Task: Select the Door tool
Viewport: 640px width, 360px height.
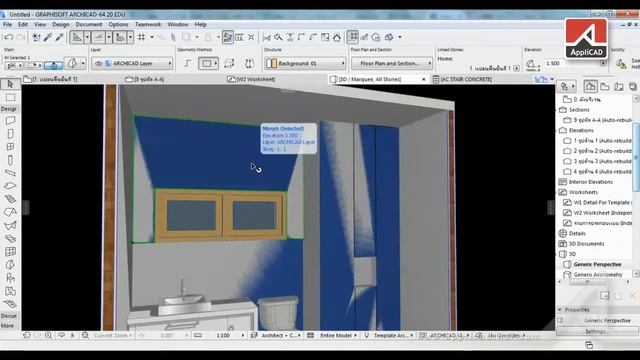Action: pos(10,134)
